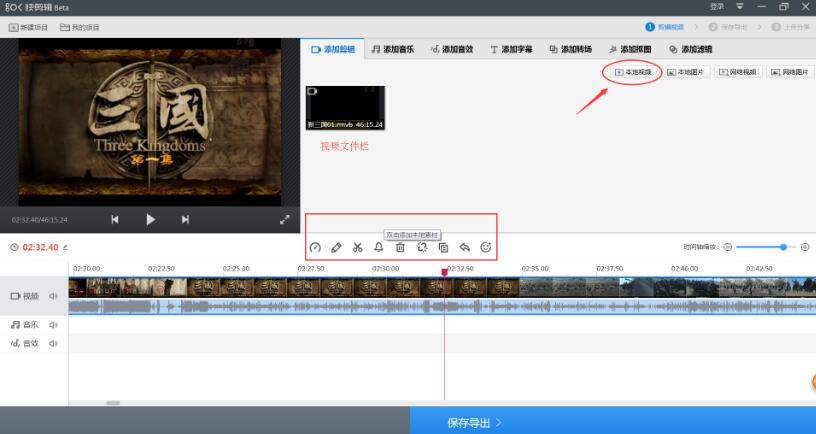Click the 登录 login link
Image resolution: width=816 pixels, height=434 pixels.
pyautogui.click(x=717, y=7)
